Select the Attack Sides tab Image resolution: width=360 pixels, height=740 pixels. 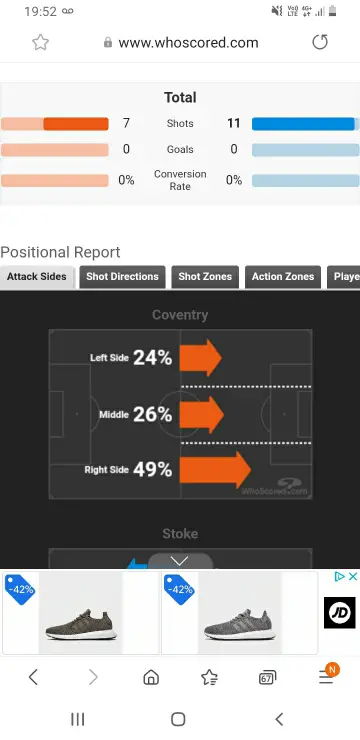tap(37, 277)
